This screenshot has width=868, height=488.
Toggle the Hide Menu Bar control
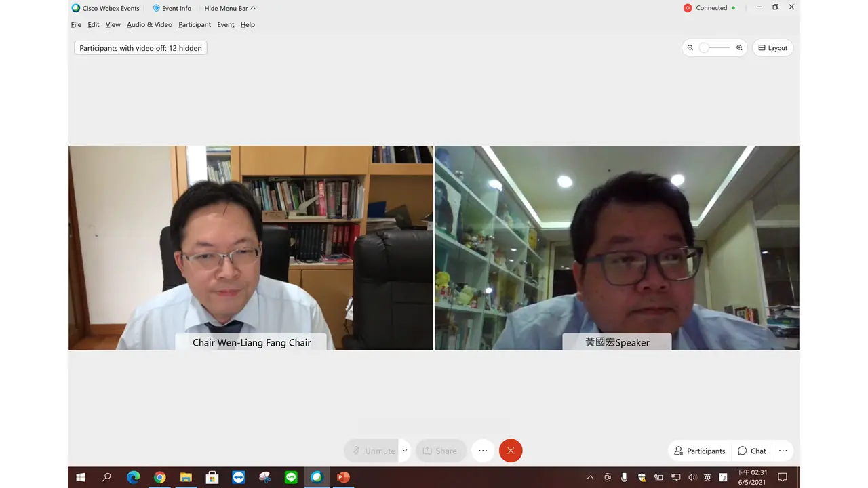click(x=230, y=8)
